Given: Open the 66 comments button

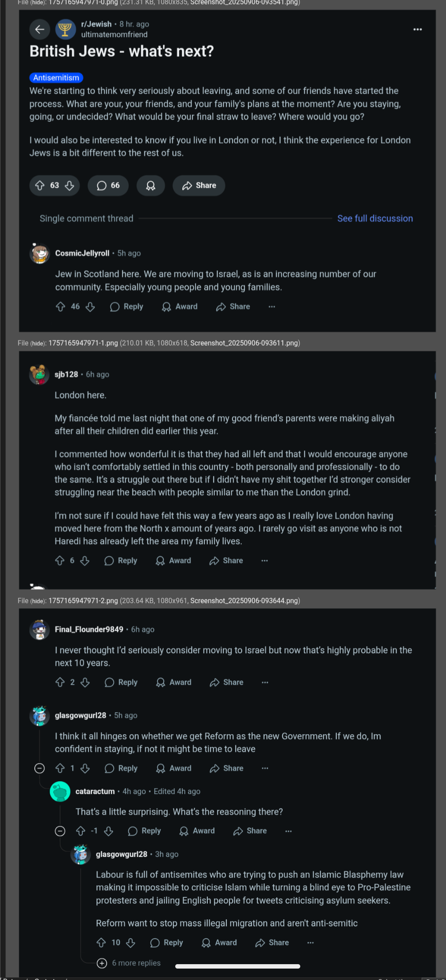Looking at the screenshot, I should [x=108, y=186].
